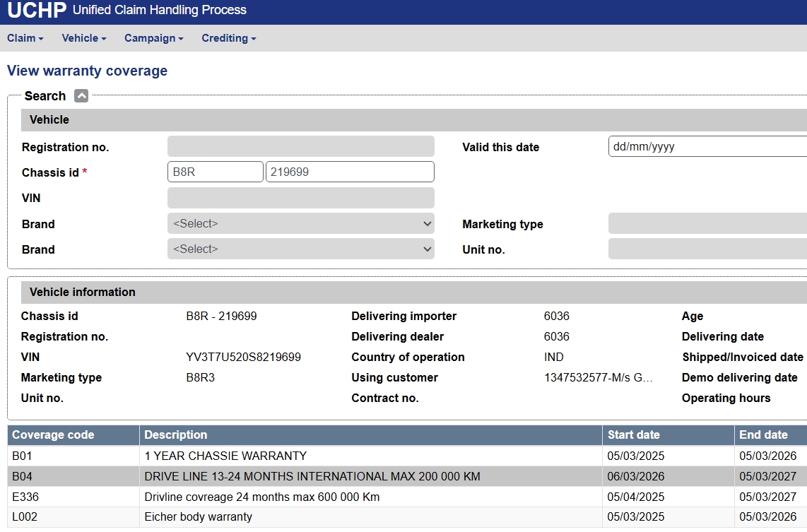Click the Country of operation value IND
The image size is (807, 532).
[554, 357]
